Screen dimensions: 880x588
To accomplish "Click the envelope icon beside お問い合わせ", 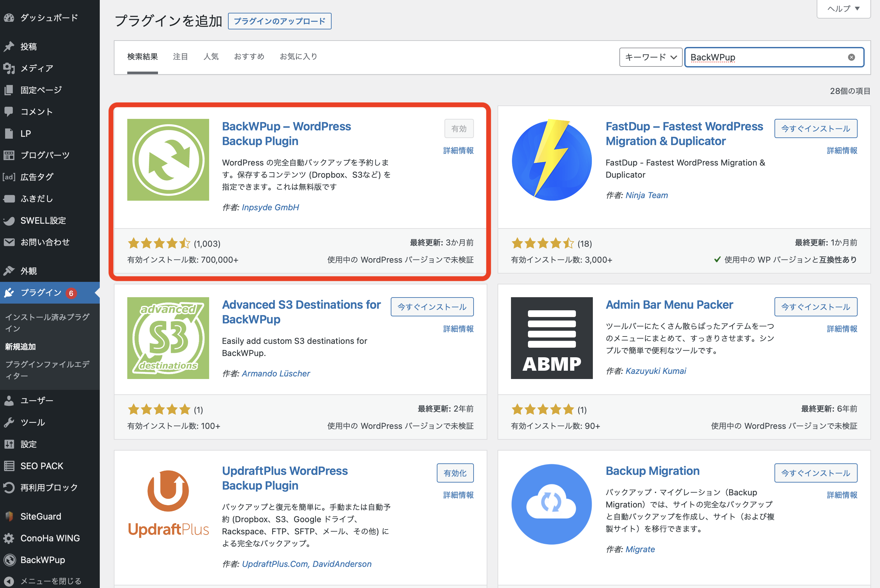I will point(9,242).
